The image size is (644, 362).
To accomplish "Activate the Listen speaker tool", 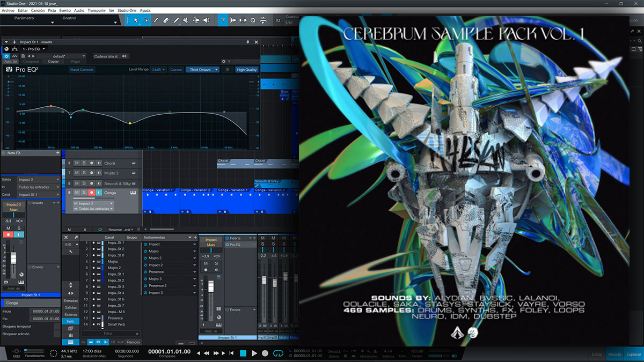I will pos(206,20).
